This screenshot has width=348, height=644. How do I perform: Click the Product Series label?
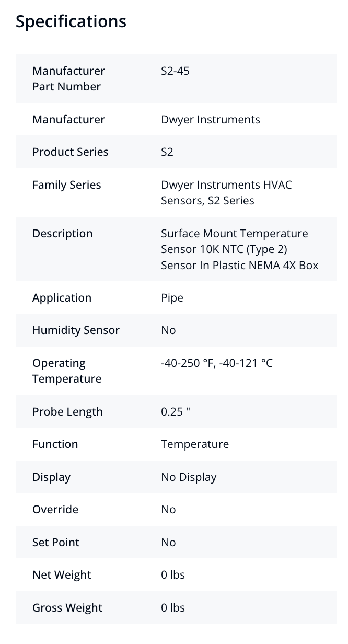point(71,152)
